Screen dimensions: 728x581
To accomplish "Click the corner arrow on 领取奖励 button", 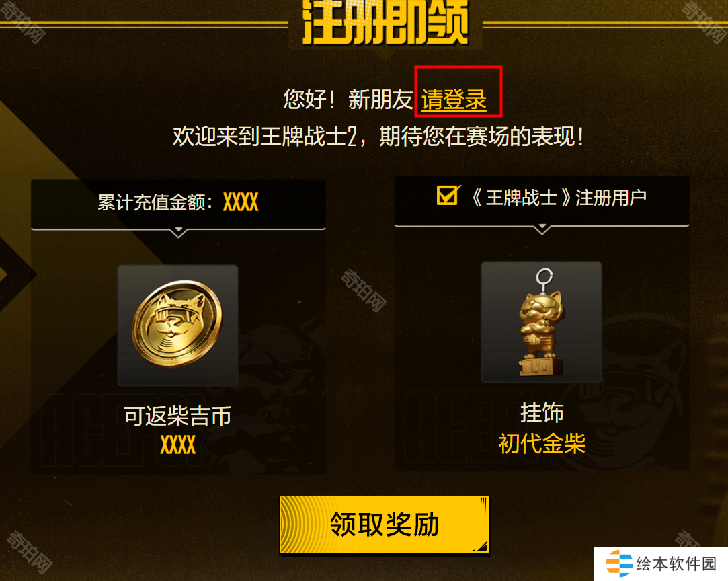I will click(x=481, y=547).
